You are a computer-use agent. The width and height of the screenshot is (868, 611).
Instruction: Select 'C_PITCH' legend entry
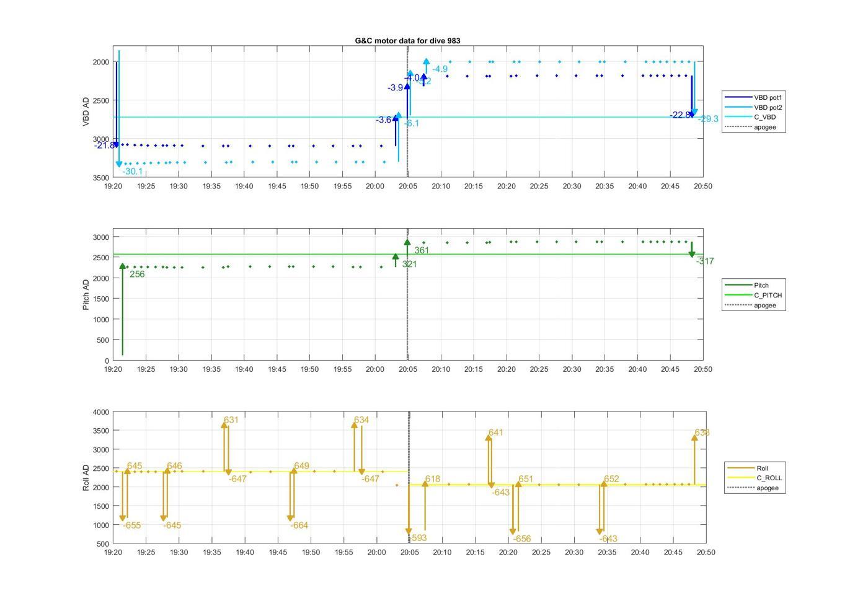(754, 295)
